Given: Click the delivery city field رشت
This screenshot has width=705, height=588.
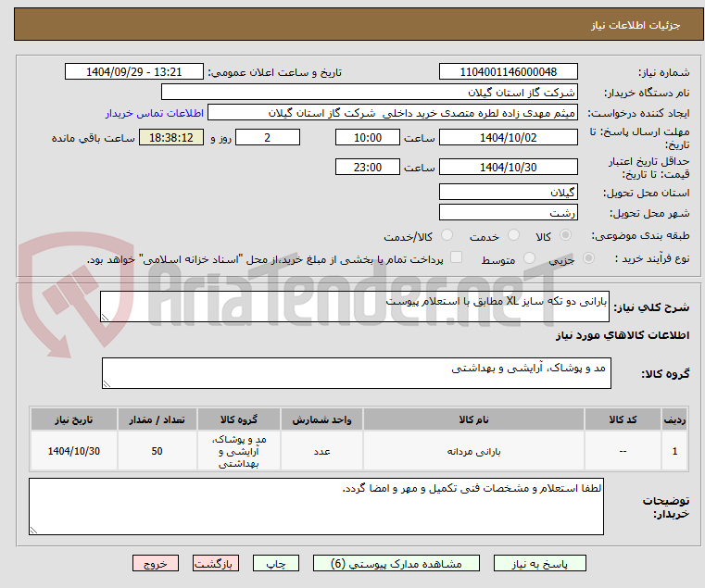Looking at the screenshot, I should coord(508,213).
